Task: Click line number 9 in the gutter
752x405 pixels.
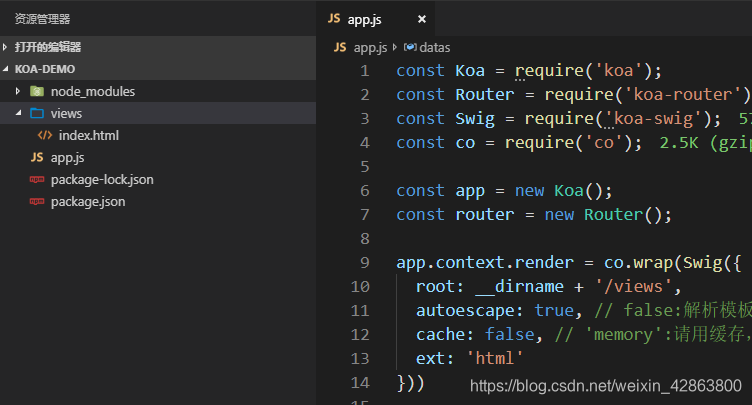Action: tap(364, 263)
